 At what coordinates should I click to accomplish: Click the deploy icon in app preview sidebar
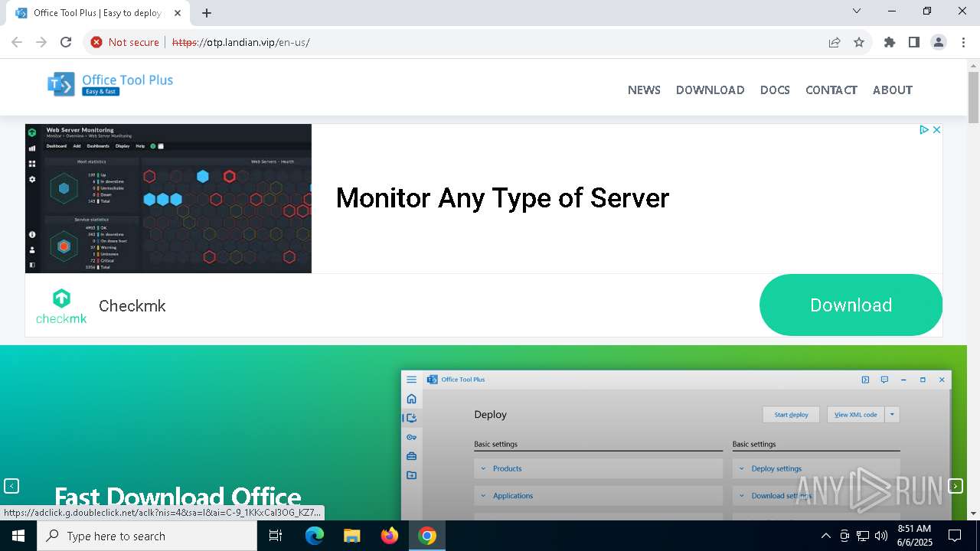coord(411,418)
